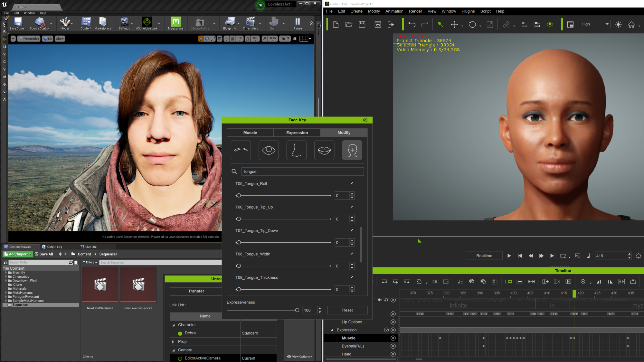Open iClone Live Link plugin button
The width and height of the screenshot is (644, 362).
point(147,23)
